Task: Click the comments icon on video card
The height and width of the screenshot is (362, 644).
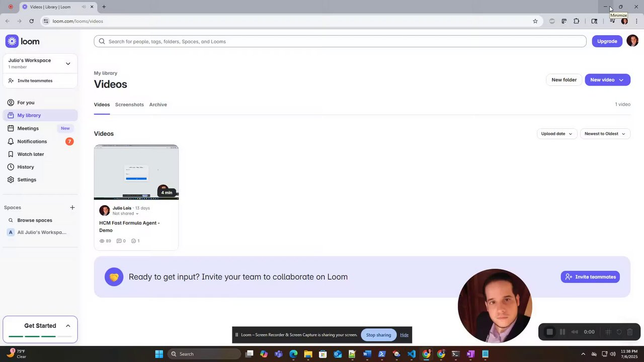Action: [x=119, y=241]
